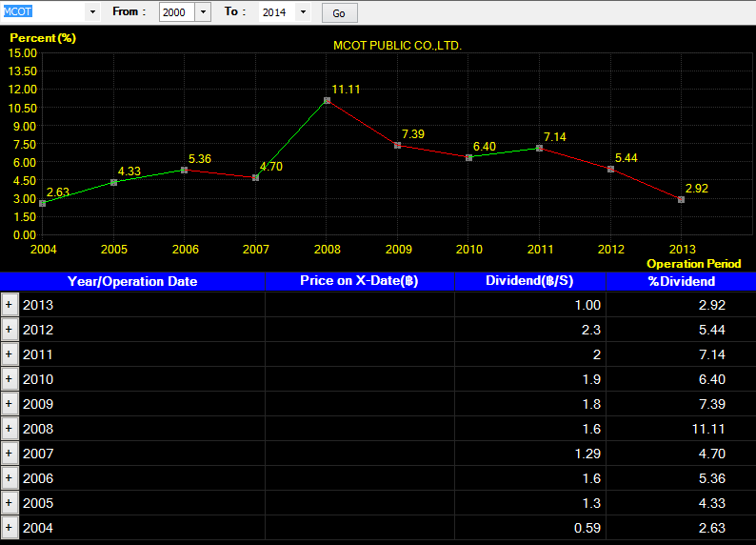Screen dimensions: 756x545
Task: Expand the 2013 row
Action: [x=10, y=305]
